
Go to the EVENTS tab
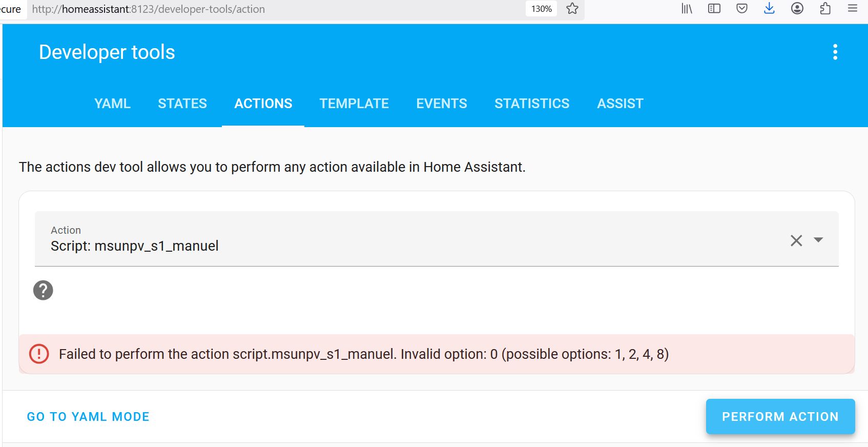[442, 104]
